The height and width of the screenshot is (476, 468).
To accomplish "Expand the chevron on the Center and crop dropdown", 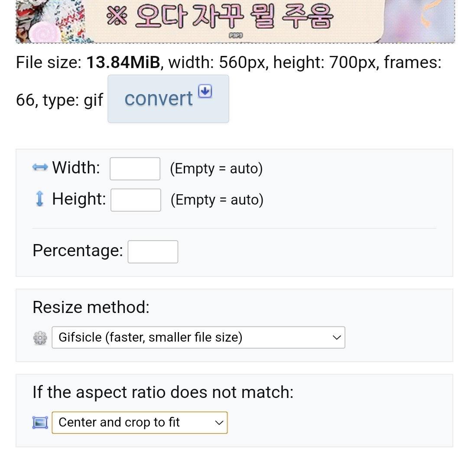I will 219,423.
